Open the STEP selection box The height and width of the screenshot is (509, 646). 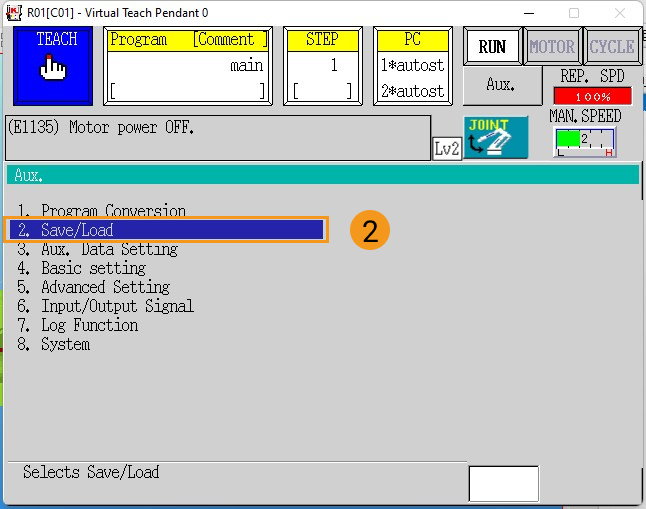(323, 66)
